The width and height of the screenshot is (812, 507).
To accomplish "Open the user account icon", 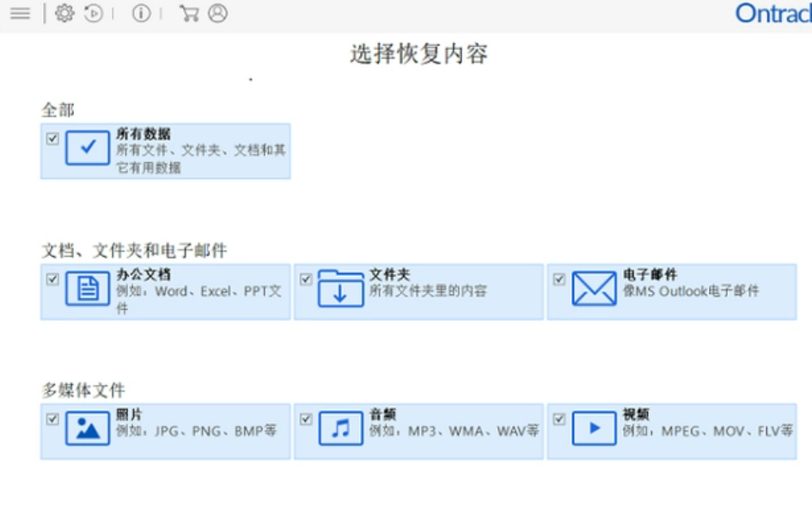I will 218,13.
